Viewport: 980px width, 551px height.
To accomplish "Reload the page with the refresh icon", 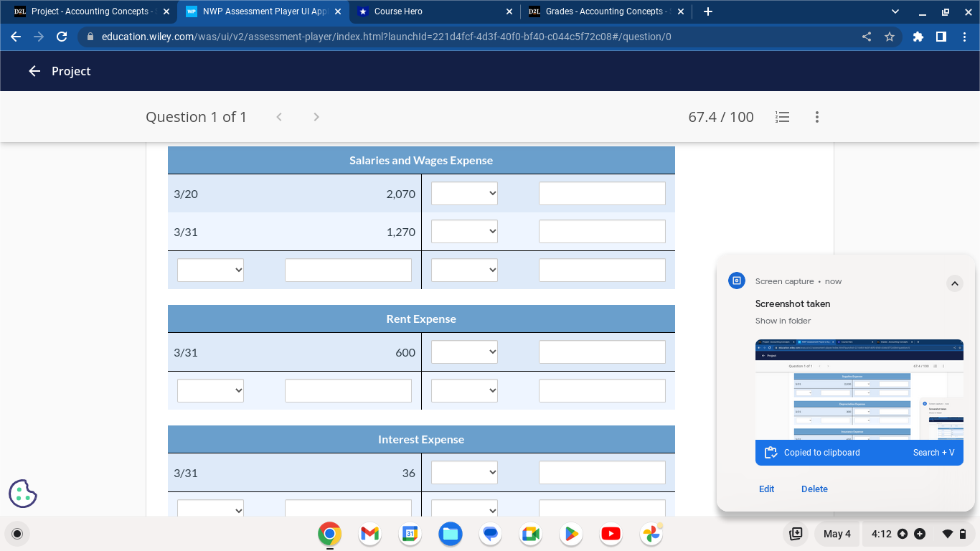I will (62, 37).
